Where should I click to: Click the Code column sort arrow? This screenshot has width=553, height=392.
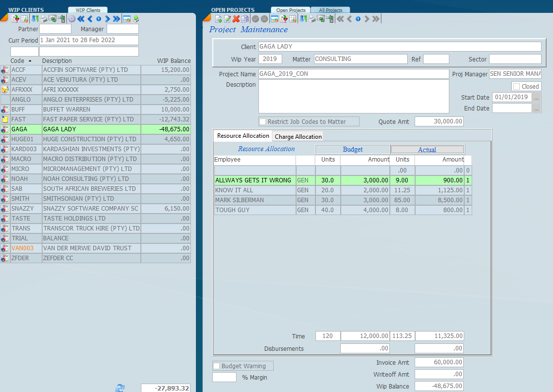tap(30, 60)
